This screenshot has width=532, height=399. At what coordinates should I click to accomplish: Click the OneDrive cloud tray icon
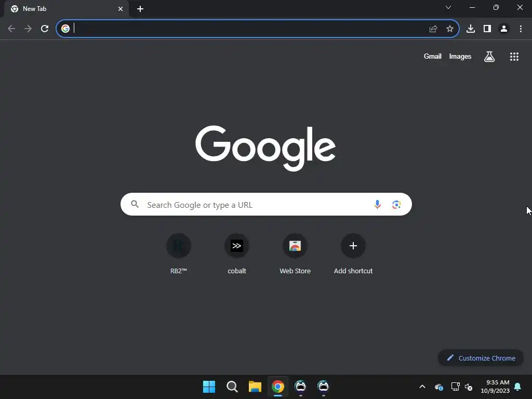[x=438, y=387]
